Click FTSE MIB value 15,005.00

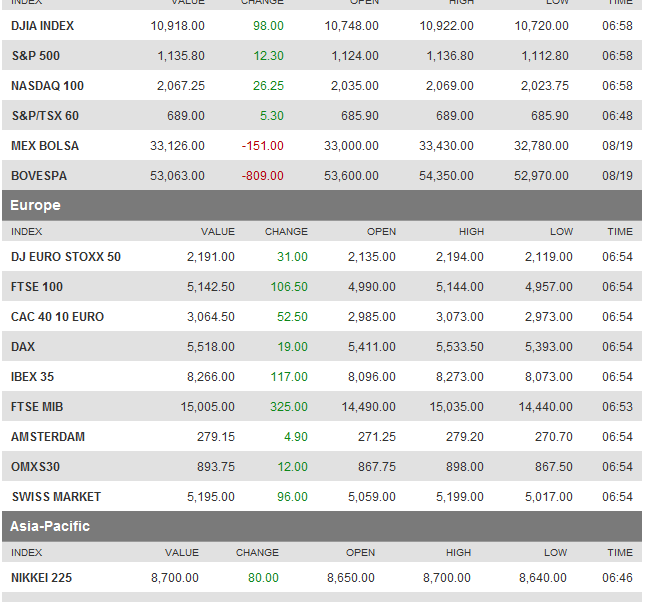pos(207,407)
